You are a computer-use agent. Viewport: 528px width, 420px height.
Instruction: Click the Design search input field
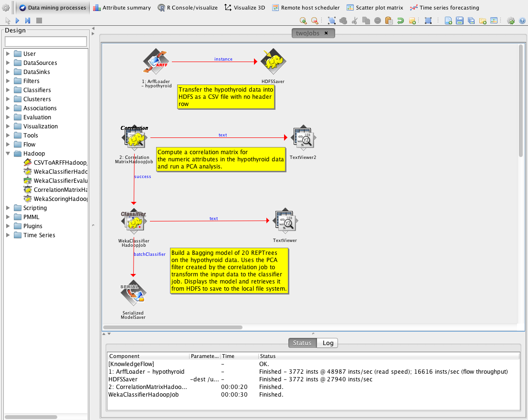[x=46, y=42]
